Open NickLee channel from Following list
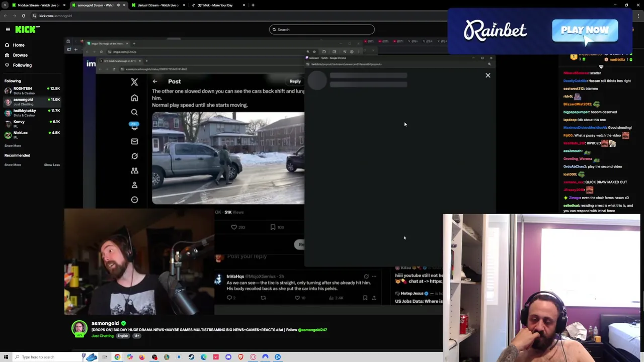 [x=32, y=135]
